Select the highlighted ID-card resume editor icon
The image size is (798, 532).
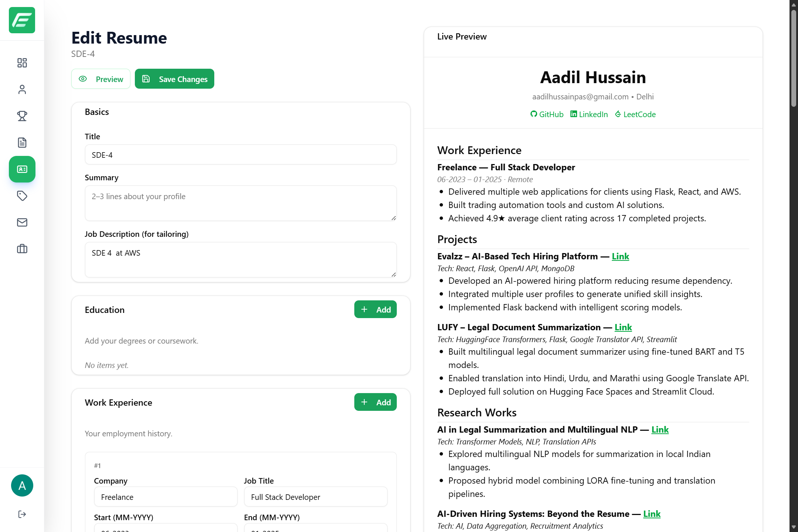(22, 169)
